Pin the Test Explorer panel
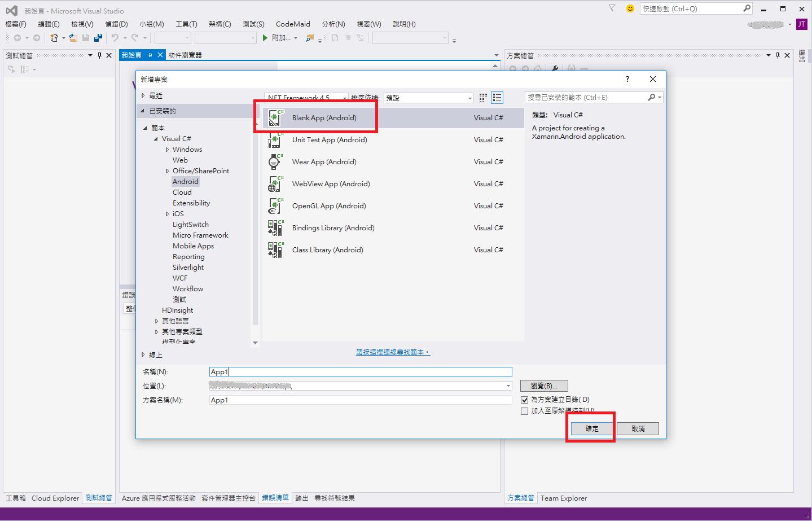Viewport: 812px width, 521px height. (x=100, y=55)
